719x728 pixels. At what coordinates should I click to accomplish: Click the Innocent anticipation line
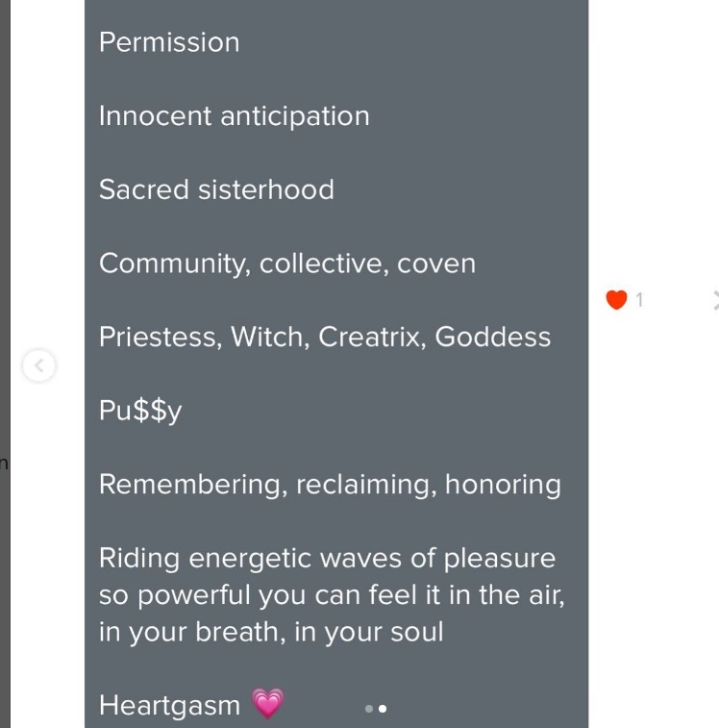point(234,116)
